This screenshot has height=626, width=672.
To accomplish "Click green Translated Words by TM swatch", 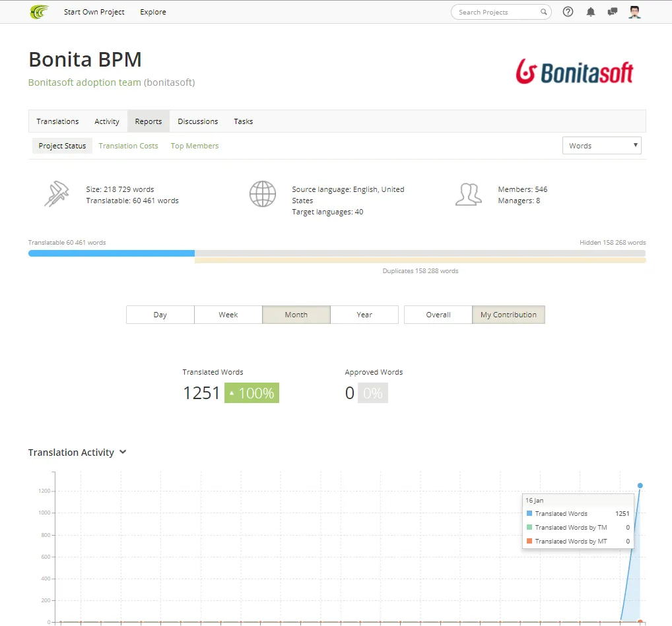I will (x=529, y=527).
